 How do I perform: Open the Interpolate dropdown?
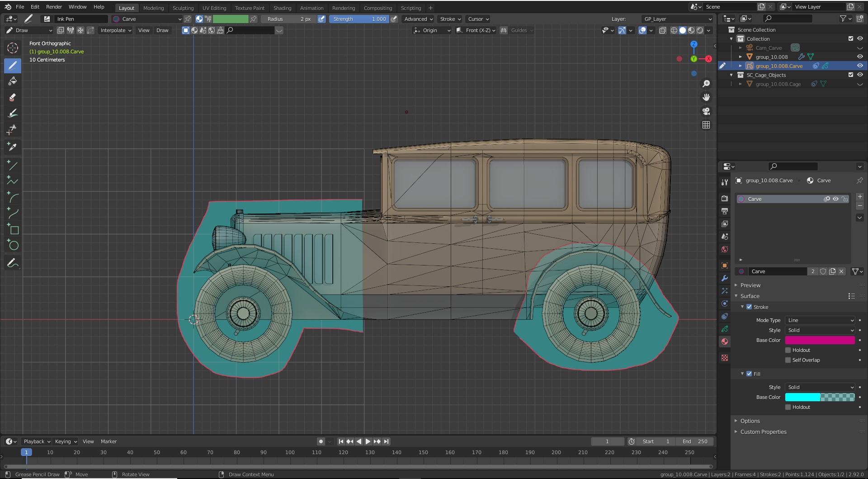click(x=116, y=30)
